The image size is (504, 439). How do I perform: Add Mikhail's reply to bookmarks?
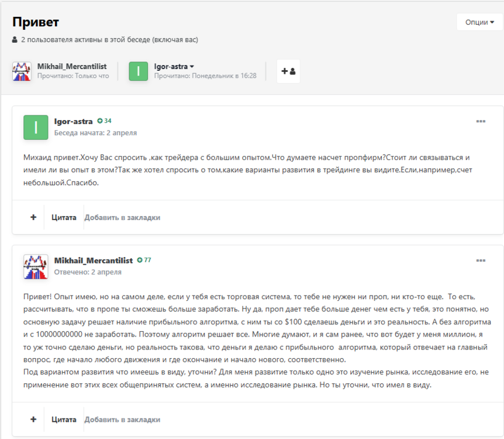coord(122,420)
